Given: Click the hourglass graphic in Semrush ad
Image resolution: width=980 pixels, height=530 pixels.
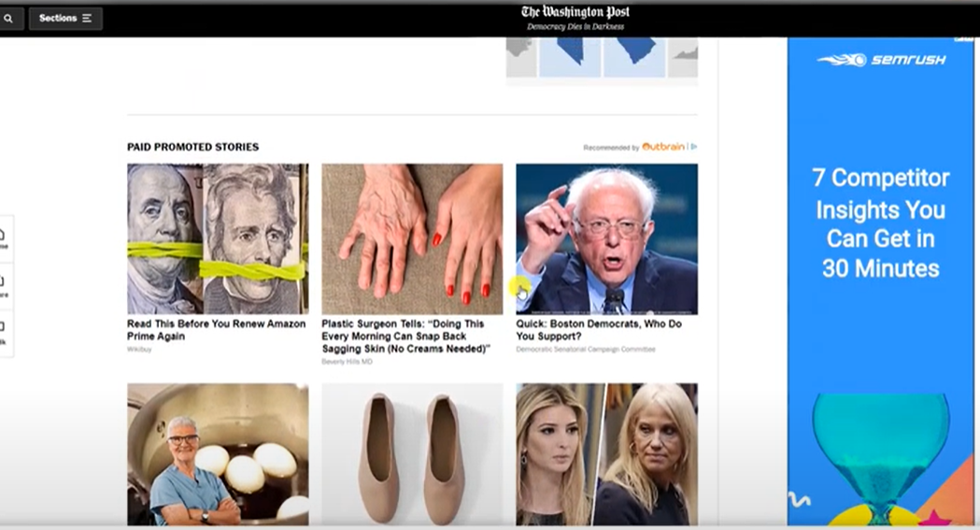Looking at the screenshot, I should [881, 459].
